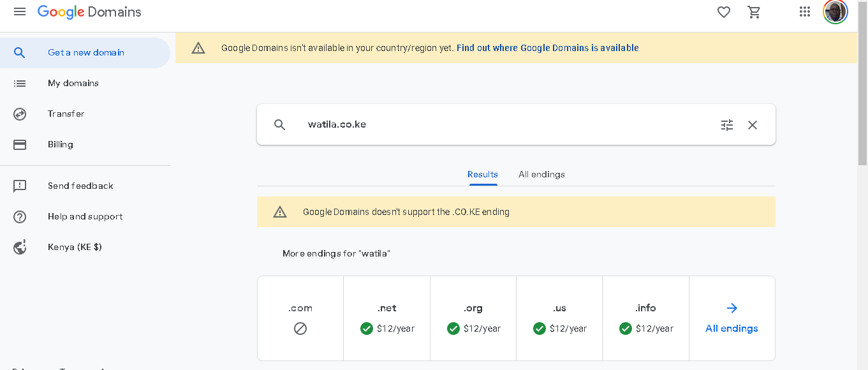Click the arrow above All endings card
This screenshot has height=370, width=868.
[732, 308]
